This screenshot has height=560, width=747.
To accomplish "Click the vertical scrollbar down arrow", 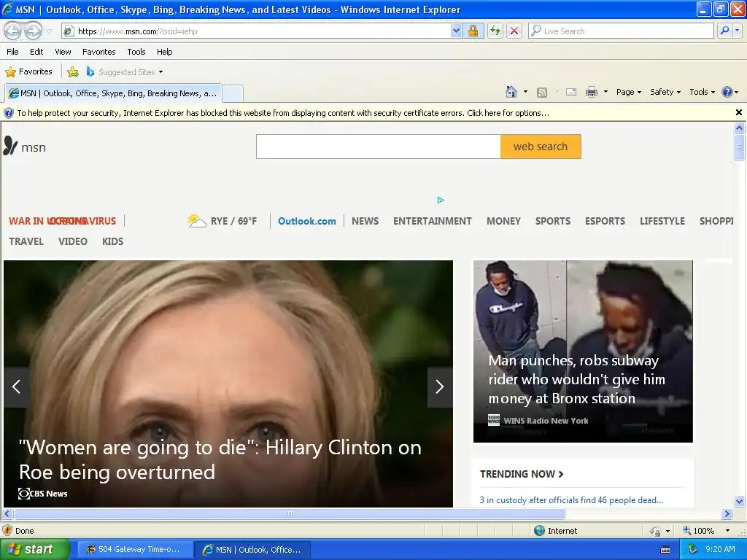I will [740, 501].
